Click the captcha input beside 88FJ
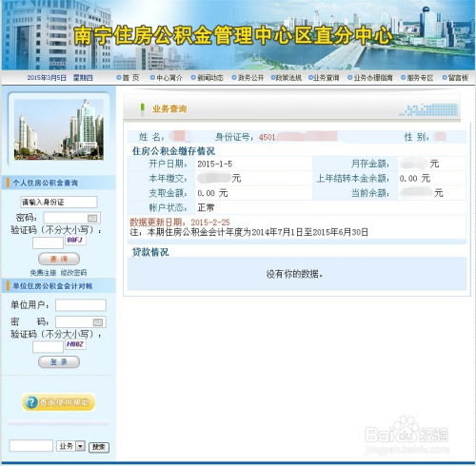 [48, 243]
